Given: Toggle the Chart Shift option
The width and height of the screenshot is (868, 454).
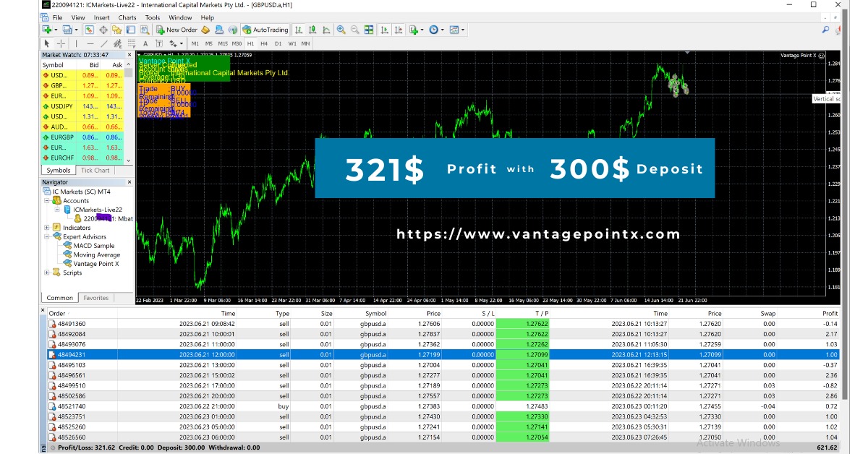Looking at the screenshot, I should point(398,30).
